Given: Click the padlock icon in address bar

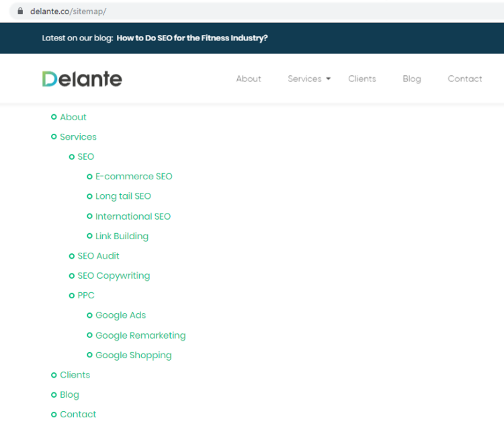Looking at the screenshot, I should click(20, 11).
